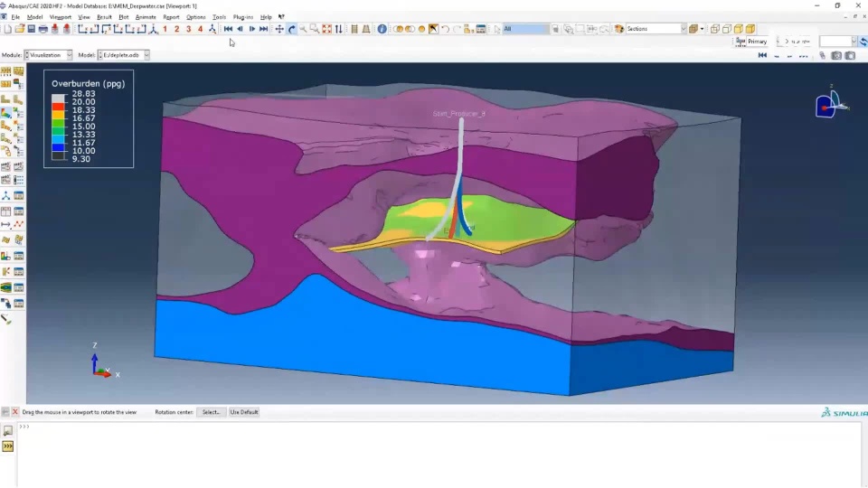The height and width of the screenshot is (488, 868).
Task: Click Plot Contours on Deformed Shape icon
Action: coord(6,112)
